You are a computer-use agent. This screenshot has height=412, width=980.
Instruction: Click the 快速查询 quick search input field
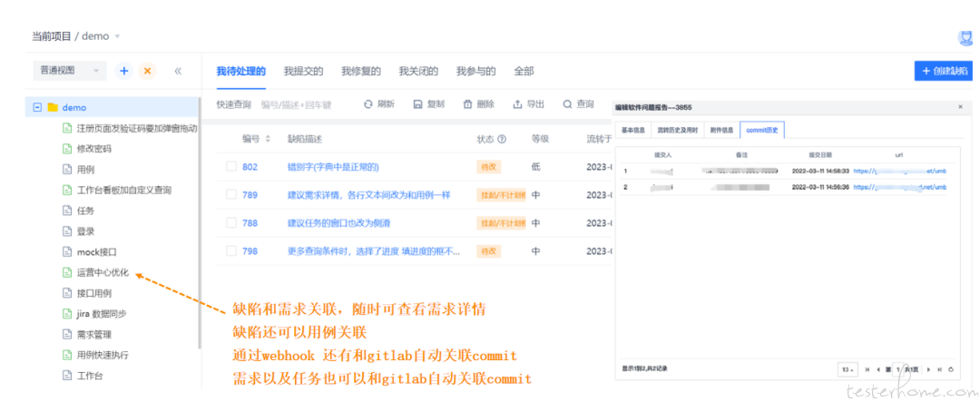pos(296,105)
